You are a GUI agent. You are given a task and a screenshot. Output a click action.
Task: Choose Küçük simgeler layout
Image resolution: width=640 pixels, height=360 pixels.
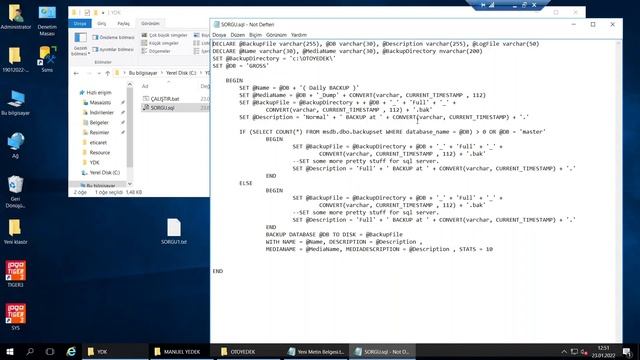click(160, 43)
